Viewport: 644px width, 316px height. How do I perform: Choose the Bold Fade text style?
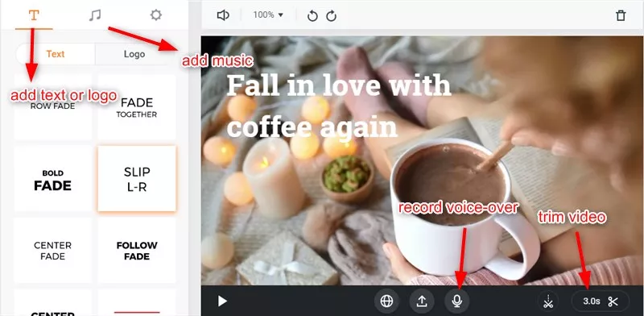(53, 180)
